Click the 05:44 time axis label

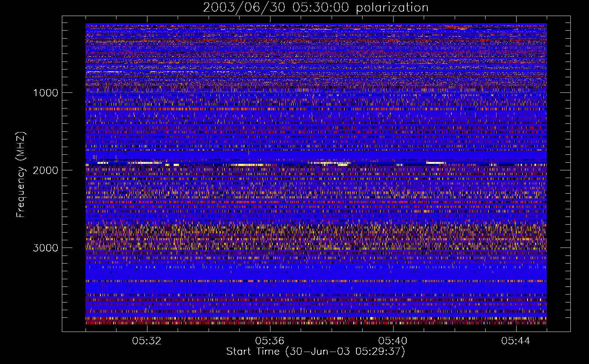[516, 341]
